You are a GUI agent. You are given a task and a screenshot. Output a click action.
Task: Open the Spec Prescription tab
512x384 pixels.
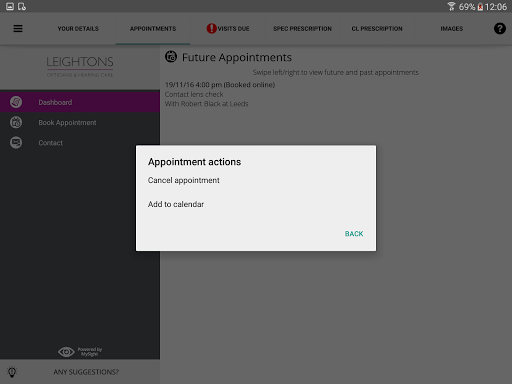[302, 29]
